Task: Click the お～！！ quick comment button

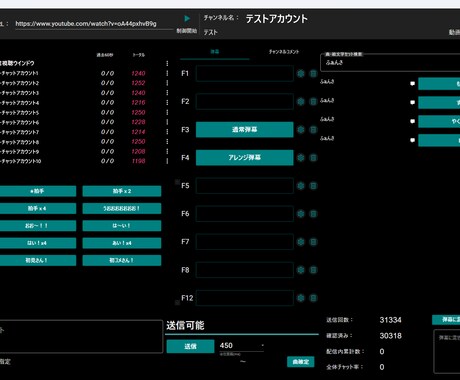Action: pyautogui.click(x=37, y=226)
